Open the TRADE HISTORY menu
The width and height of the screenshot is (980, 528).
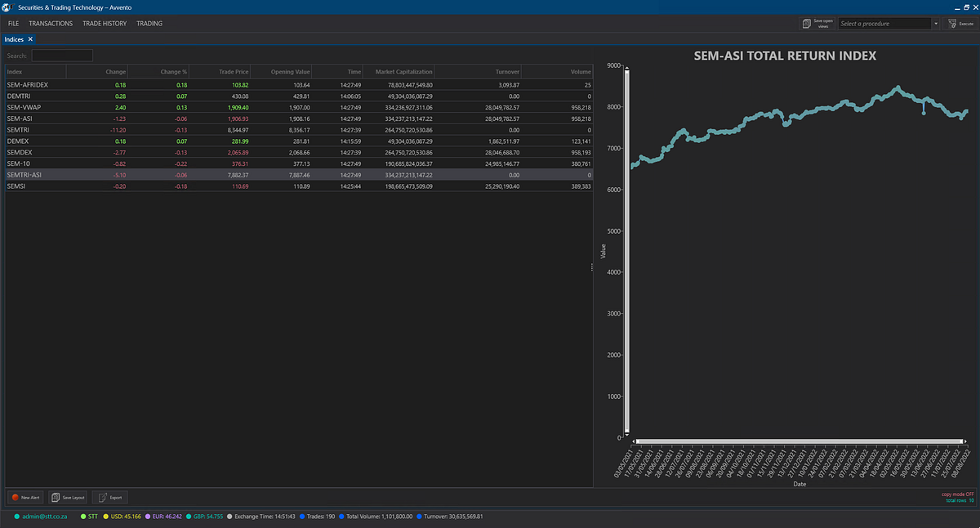pyautogui.click(x=105, y=24)
